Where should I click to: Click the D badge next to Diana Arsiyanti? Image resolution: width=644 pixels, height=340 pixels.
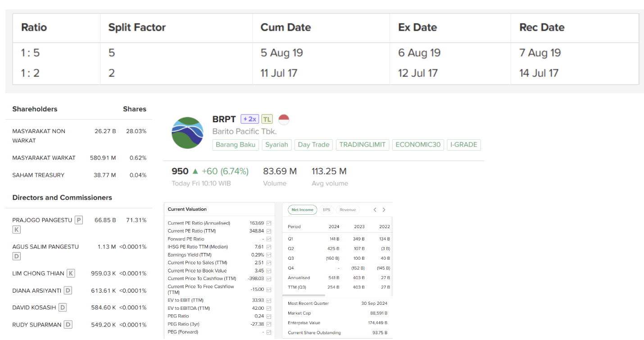[68, 290]
